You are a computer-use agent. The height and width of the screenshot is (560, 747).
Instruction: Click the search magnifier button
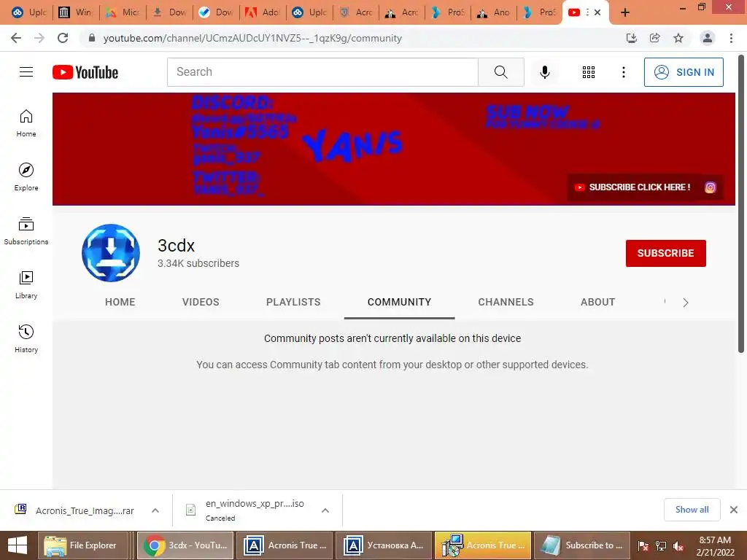(x=500, y=72)
